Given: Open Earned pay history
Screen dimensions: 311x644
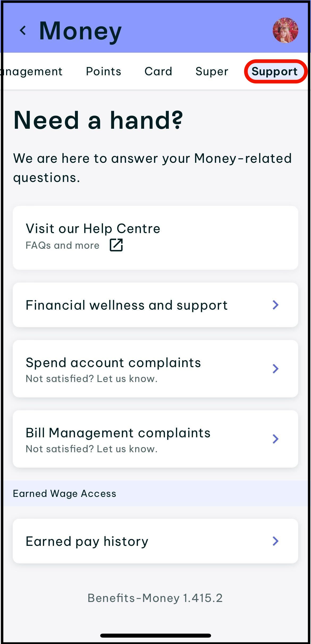Looking at the screenshot, I should (87, 541).
